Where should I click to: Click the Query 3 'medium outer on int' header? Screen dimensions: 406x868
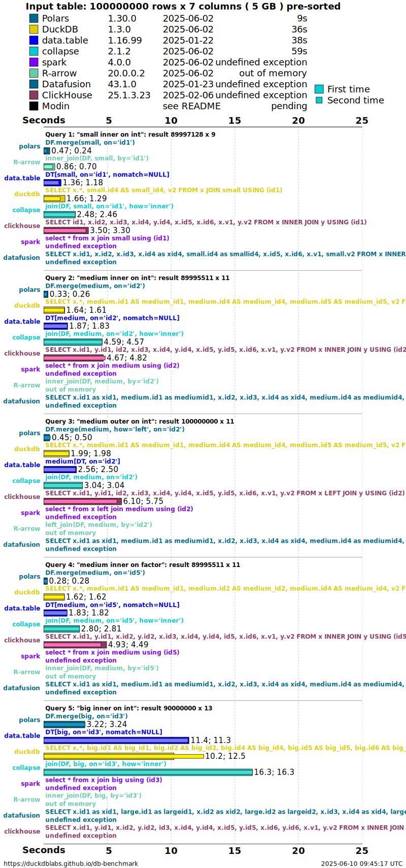point(140,421)
